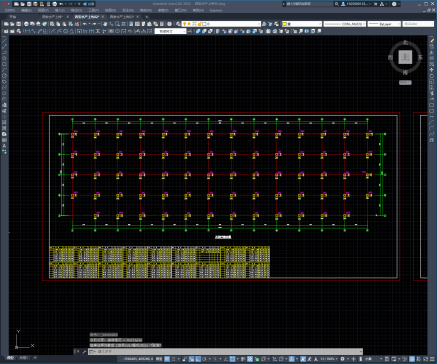Toggle 2D object snap in status bar
The height and width of the screenshot is (364, 437).
[232, 359]
